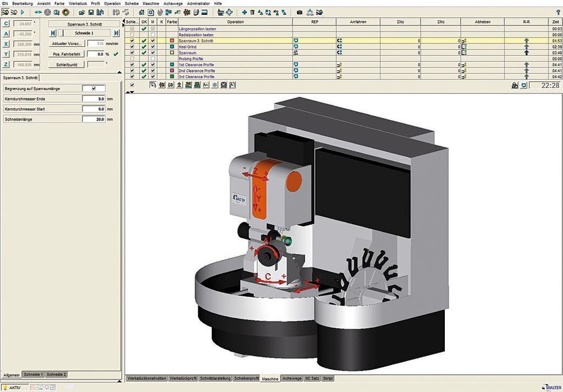Click color swatch of Spanraum 3. Schnitt

click(172, 41)
